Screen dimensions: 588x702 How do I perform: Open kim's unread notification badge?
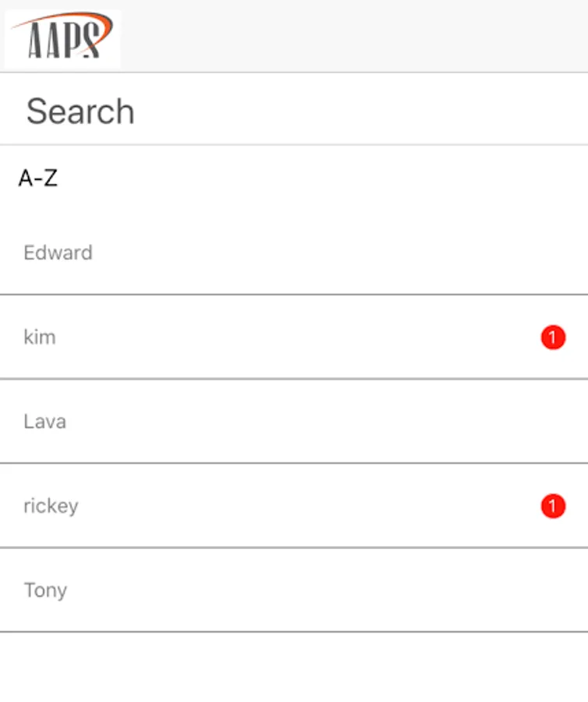coord(553,338)
